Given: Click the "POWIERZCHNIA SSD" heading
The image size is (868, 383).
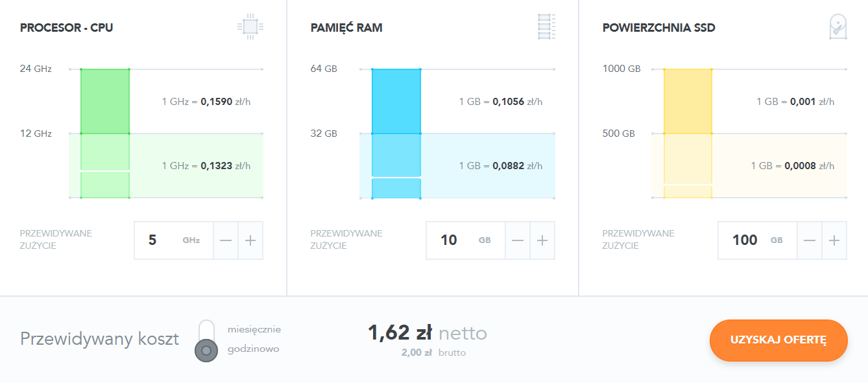Looking at the screenshot, I should point(659,28).
